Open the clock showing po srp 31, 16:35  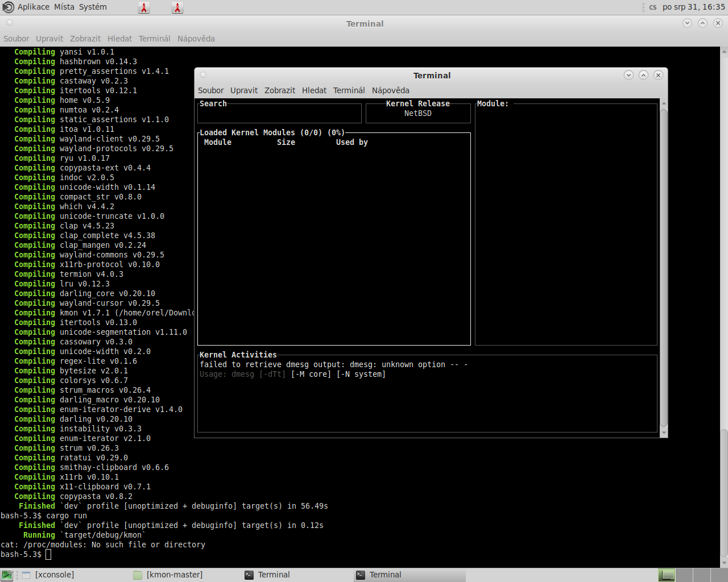click(x=694, y=7)
